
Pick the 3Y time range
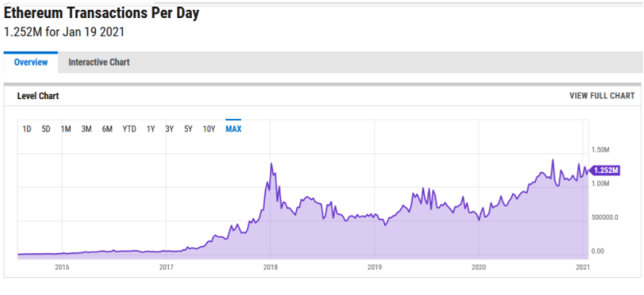pyautogui.click(x=169, y=129)
